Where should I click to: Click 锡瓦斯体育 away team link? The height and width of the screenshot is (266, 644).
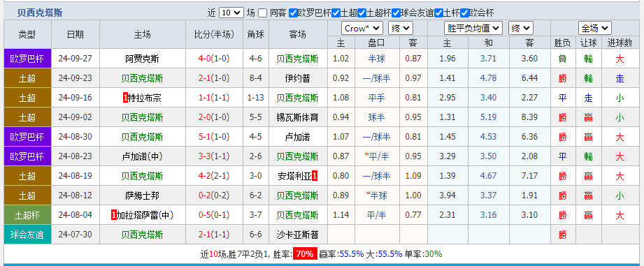pos(297,117)
